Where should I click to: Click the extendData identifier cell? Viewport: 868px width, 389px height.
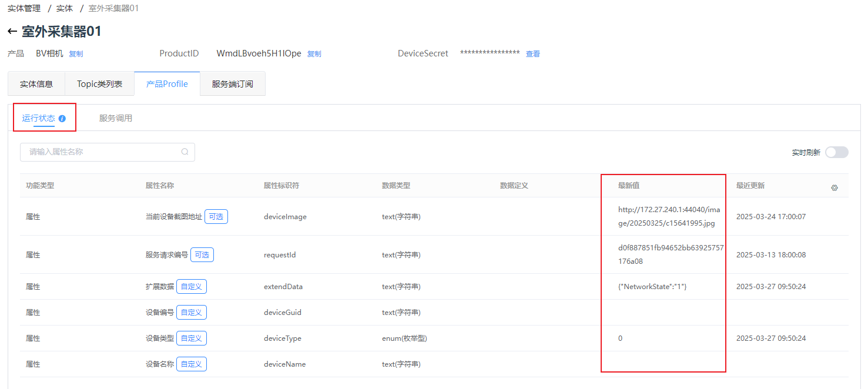(x=283, y=287)
